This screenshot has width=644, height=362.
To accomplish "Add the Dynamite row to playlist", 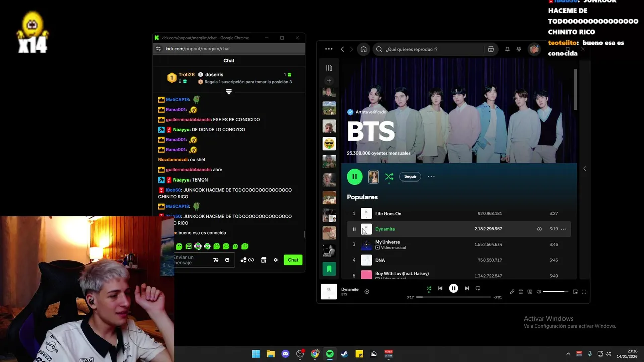I will click(539, 229).
